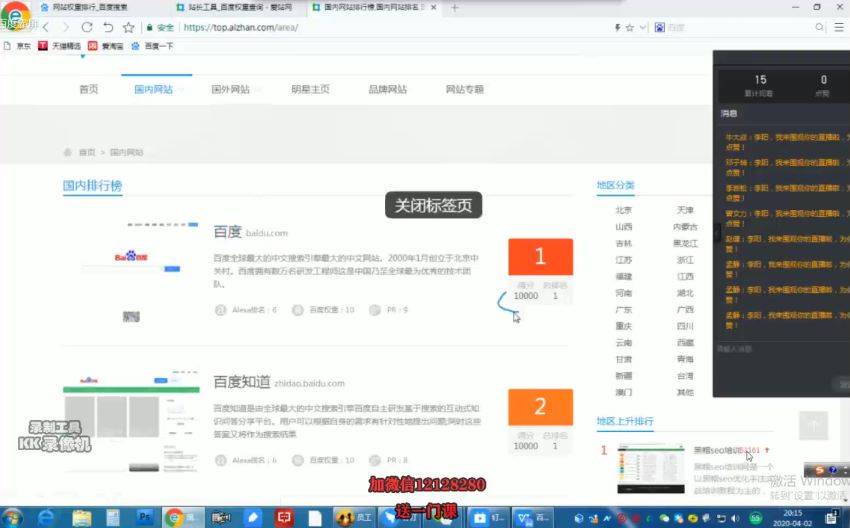
Task: Click the zhidao.baidu.com page thumbnail
Action: (x=131, y=421)
